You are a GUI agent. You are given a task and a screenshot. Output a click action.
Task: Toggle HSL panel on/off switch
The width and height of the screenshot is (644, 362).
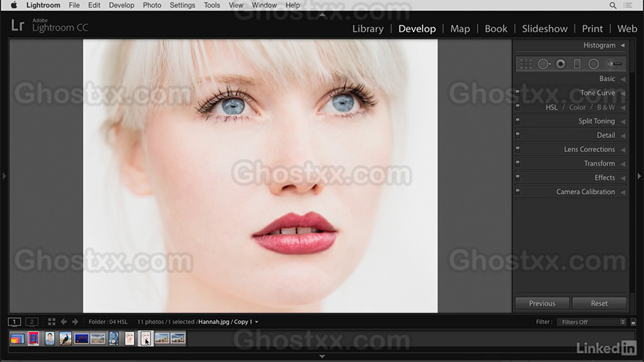click(517, 107)
